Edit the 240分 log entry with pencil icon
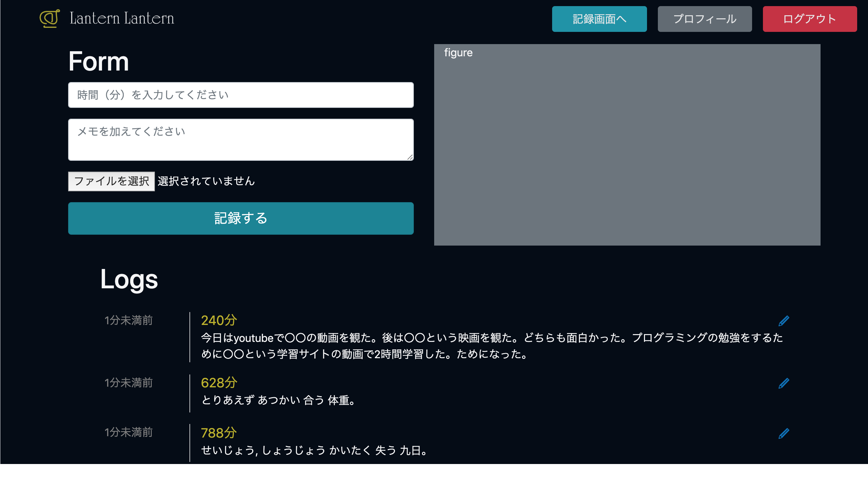The height and width of the screenshot is (483, 868). coord(784,321)
